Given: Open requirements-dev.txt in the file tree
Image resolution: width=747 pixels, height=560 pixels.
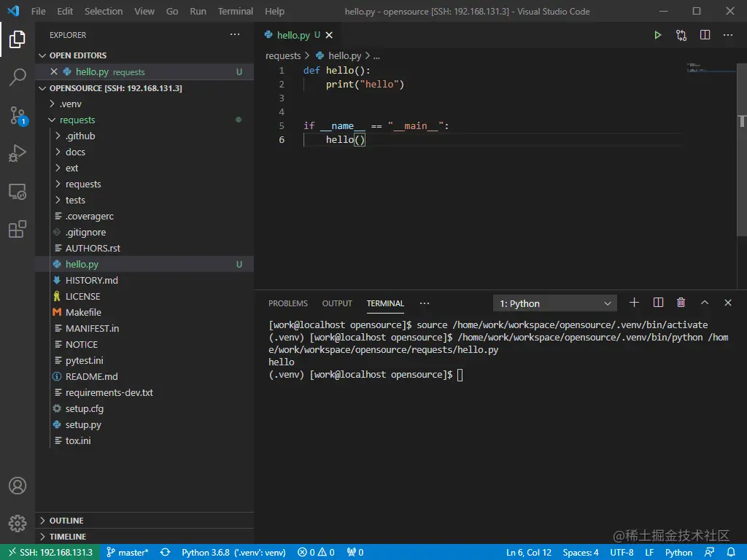Looking at the screenshot, I should coord(145,393).
